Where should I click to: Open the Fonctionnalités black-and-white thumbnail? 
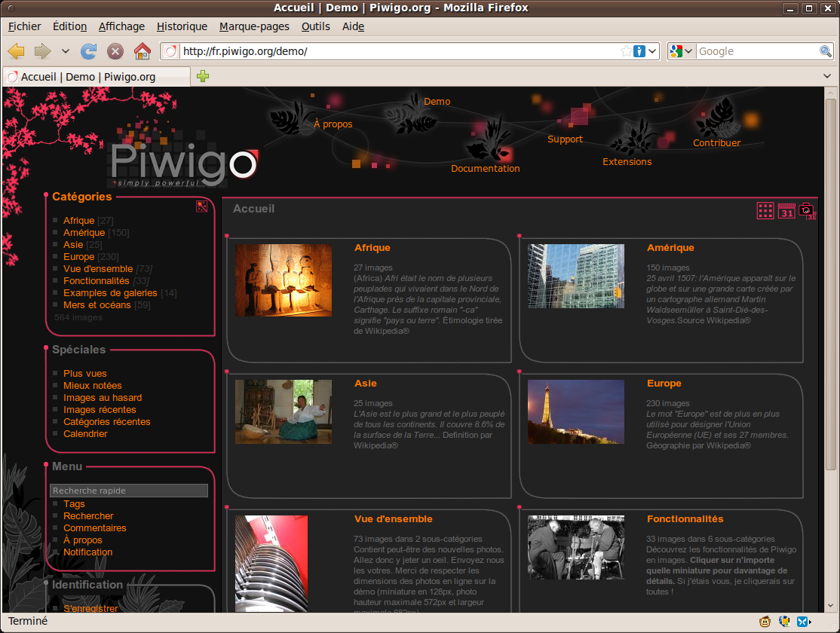coord(576,547)
